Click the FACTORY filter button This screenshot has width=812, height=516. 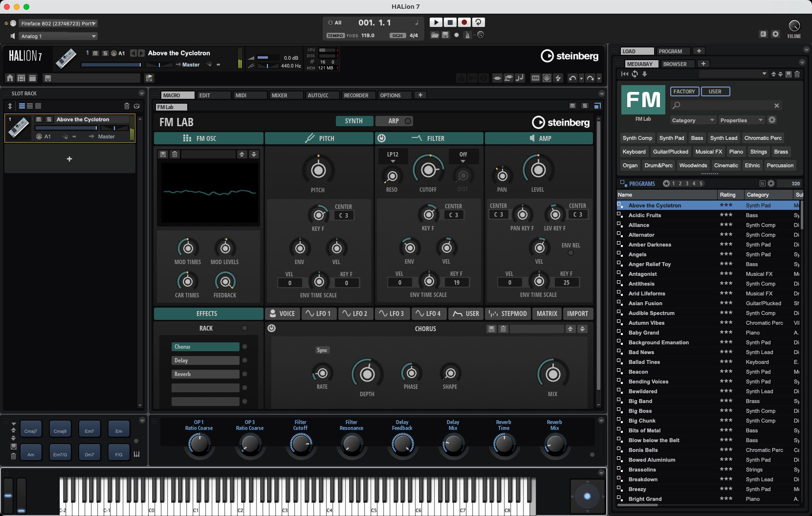[x=684, y=91]
